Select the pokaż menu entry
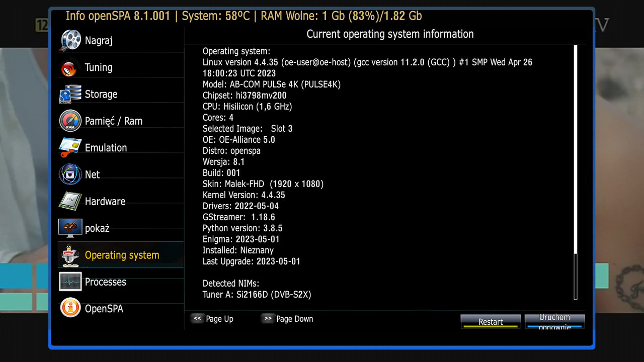 (121, 228)
